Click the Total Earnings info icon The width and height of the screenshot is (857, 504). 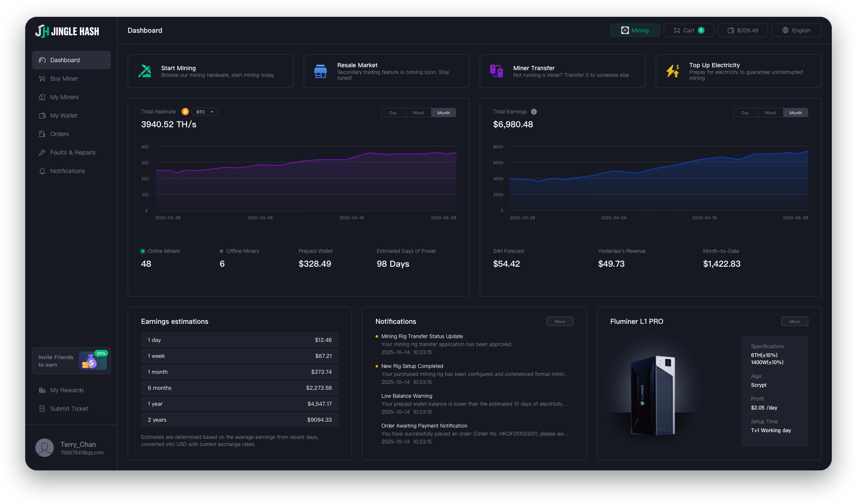[534, 112]
